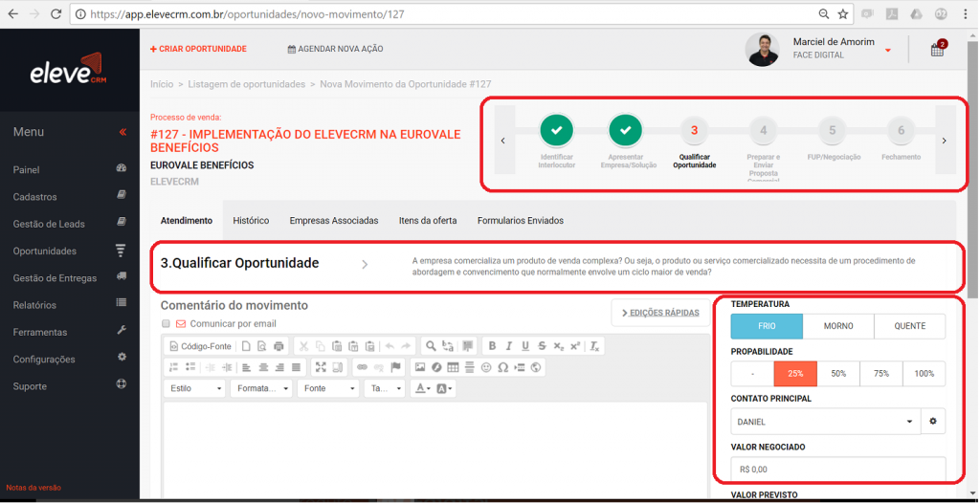
Task: Collapse the sidebar Menu with the double chevron
Action: pyautogui.click(x=122, y=132)
